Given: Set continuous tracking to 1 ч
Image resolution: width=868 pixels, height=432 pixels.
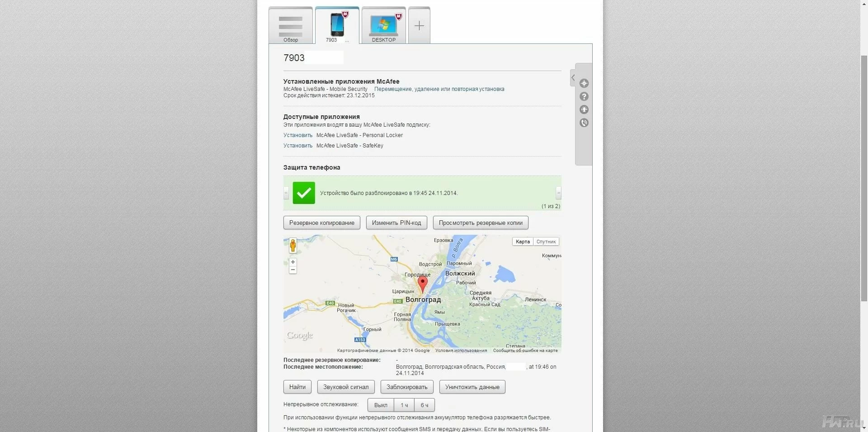Looking at the screenshot, I should [404, 405].
